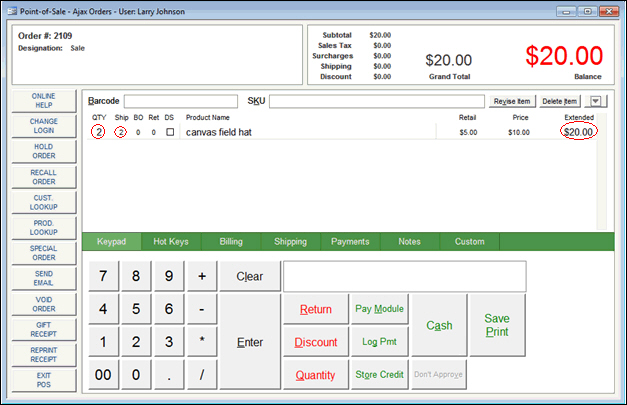The image size is (627, 405).
Task: Click the Store Credit button
Action: click(379, 374)
